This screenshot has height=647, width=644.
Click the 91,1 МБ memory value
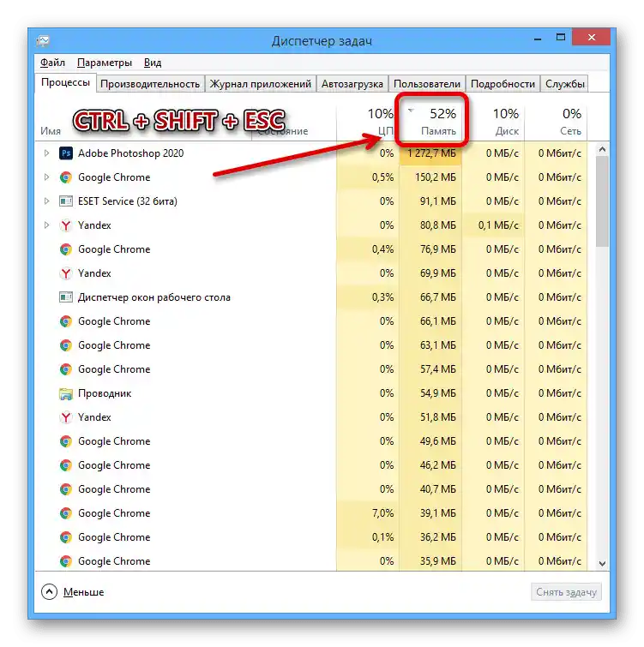point(438,201)
